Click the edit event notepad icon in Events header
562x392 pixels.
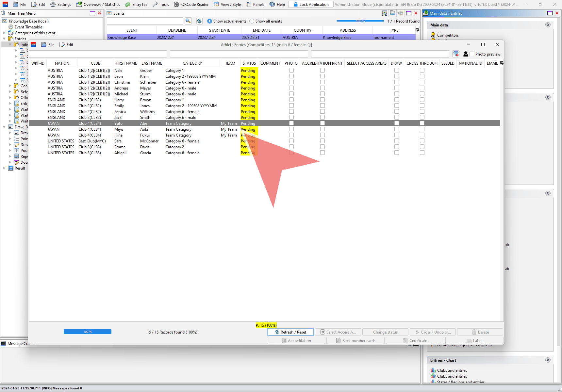[x=384, y=13]
